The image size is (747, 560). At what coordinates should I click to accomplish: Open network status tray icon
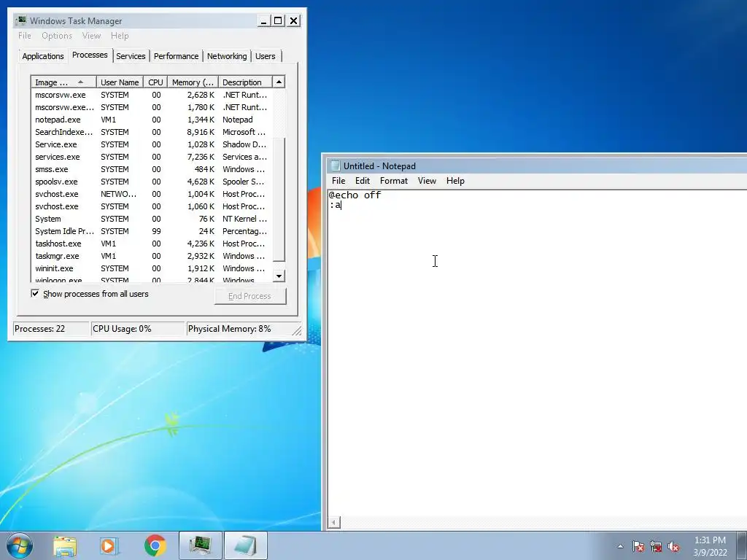pos(656,547)
